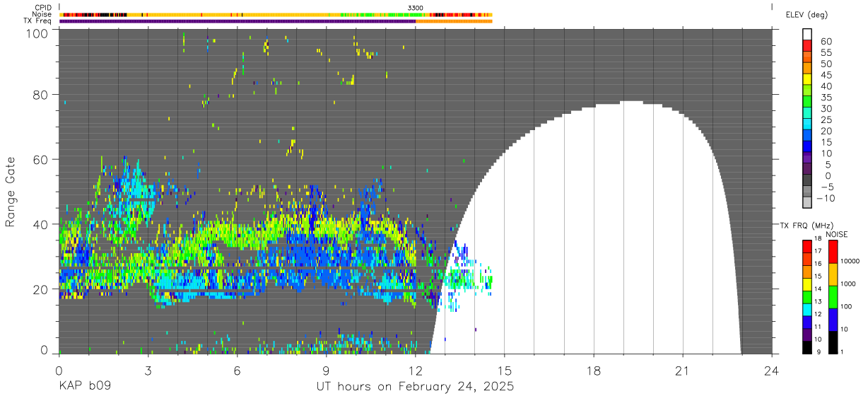Pick the light gray bottom swatch of ELEV colorbar
This screenshot has height=401, width=868.
[x=807, y=203]
